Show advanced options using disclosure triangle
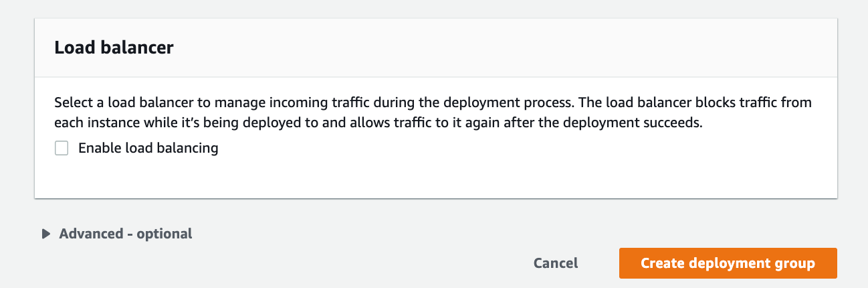The height and width of the screenshot is (288, 868). [46, 234]
